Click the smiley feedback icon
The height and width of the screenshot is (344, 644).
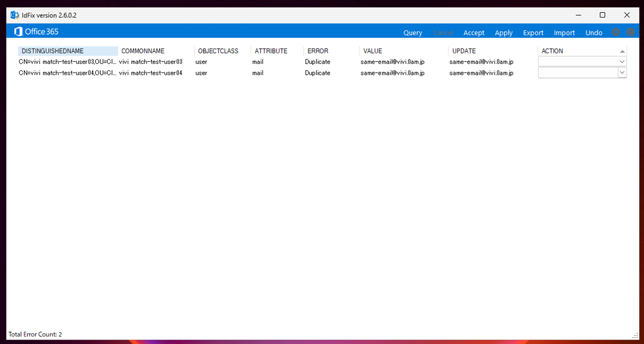(x=630, y=32)
